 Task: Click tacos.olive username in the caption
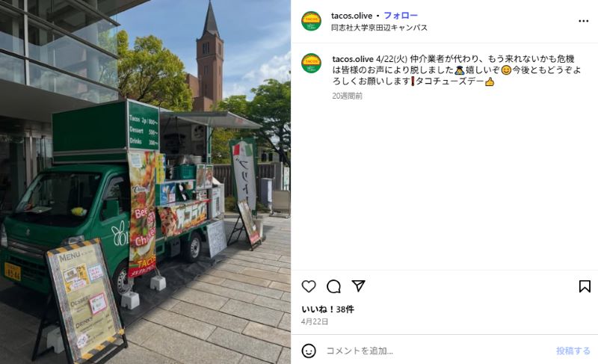(353, 59)
